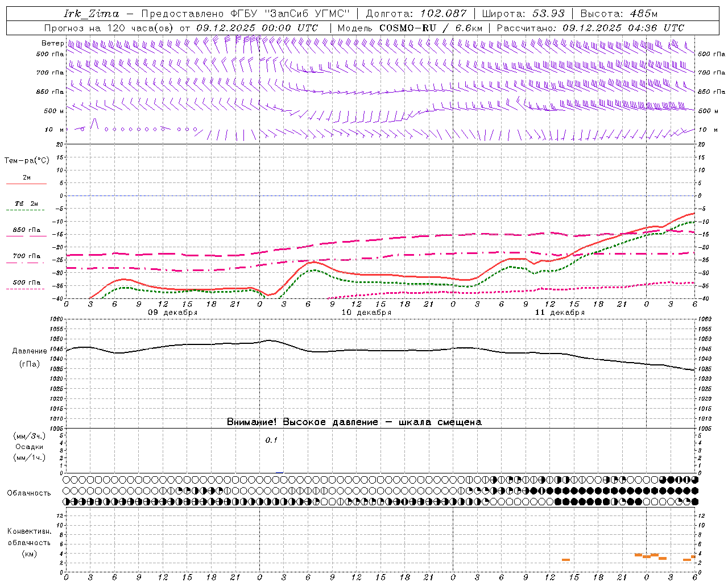The height and width of the screenshot is (582, 728).
Task: Click the '(мм/3ч.)' precipitation unit label
Action: tap(29, 436)
